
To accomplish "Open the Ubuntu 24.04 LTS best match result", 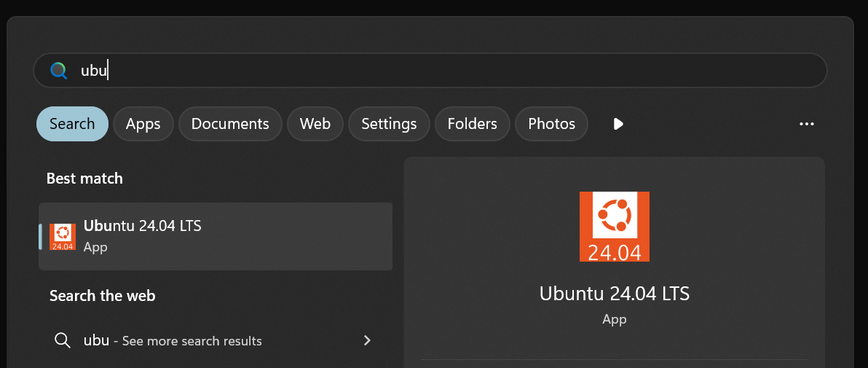I will [216, 236].
